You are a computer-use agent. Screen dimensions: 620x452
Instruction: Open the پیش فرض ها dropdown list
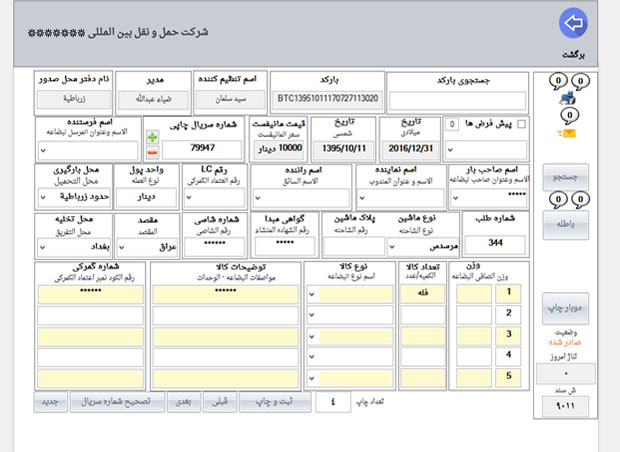tap(450, 150)
